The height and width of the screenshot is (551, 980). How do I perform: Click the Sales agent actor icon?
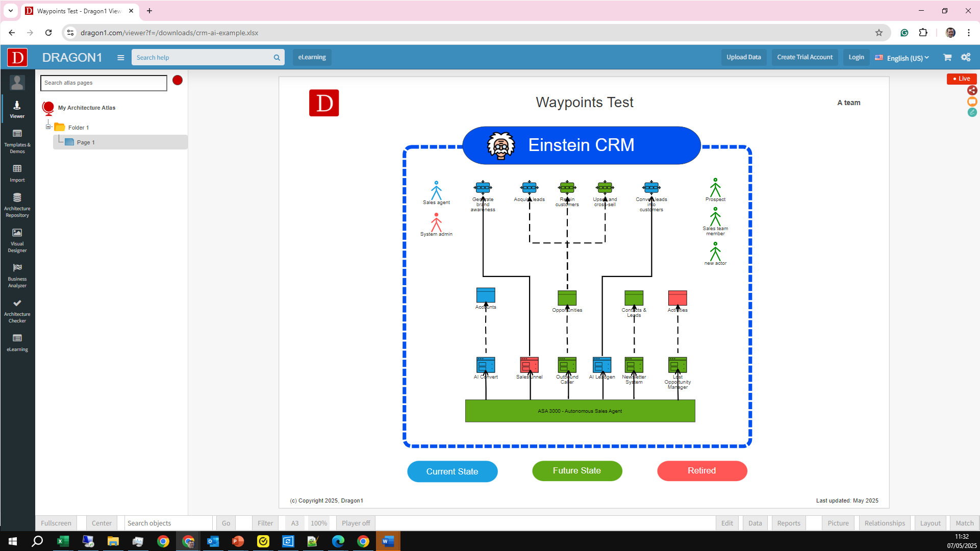pos(436,190)
